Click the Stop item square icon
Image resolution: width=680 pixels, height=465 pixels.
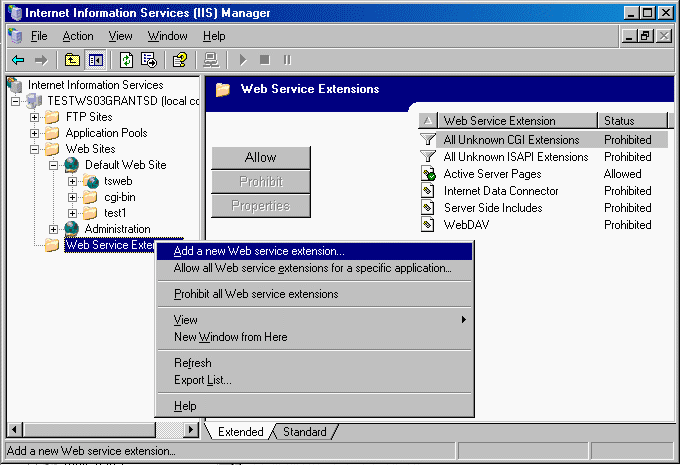(265, 60)
